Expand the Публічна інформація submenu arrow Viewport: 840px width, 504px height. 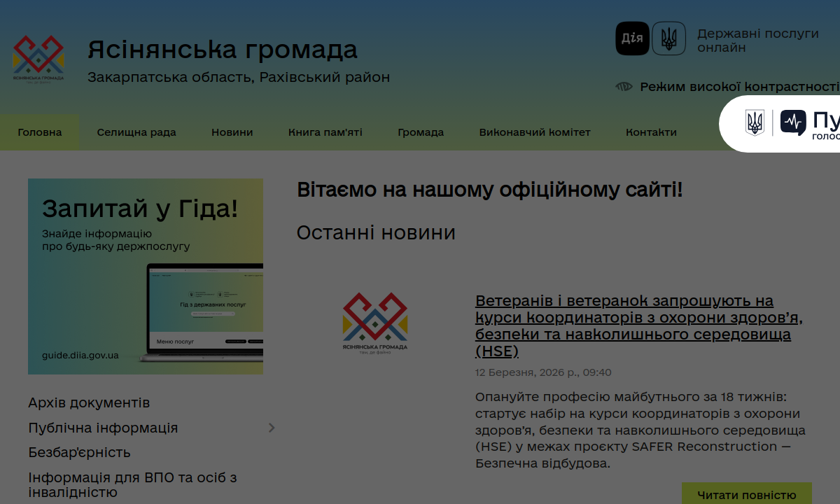tap(272, 428)
